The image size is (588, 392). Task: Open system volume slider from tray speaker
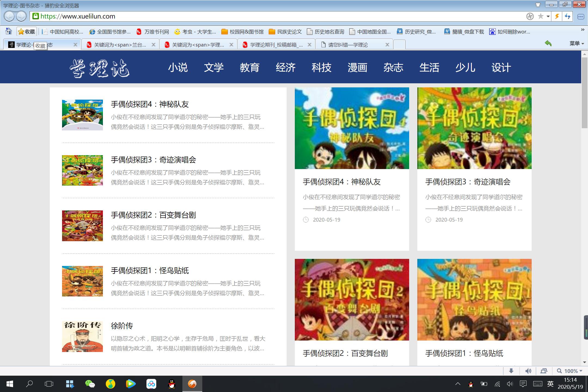pyautogui.click(x=510, y=384)
